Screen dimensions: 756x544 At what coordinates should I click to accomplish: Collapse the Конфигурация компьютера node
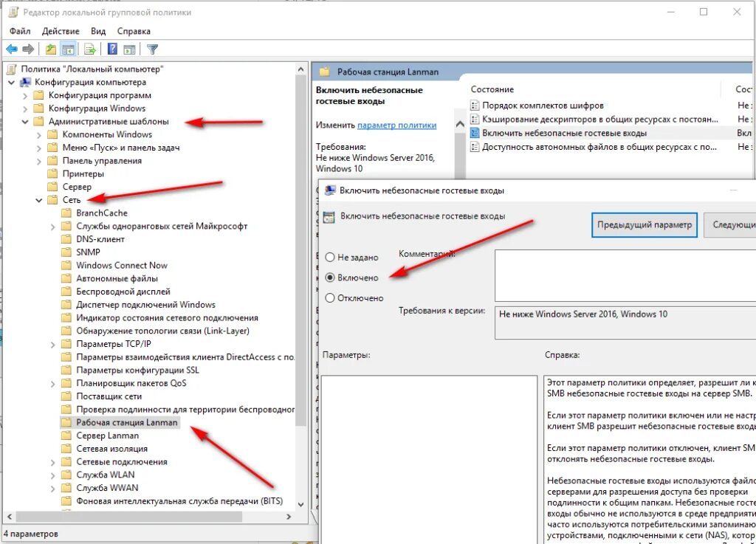coord(12,83)
